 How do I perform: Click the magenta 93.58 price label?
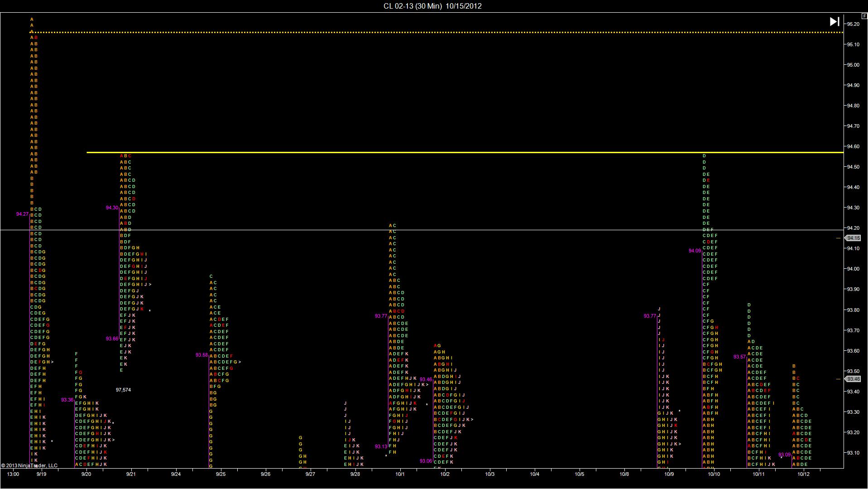click(201, 355)
